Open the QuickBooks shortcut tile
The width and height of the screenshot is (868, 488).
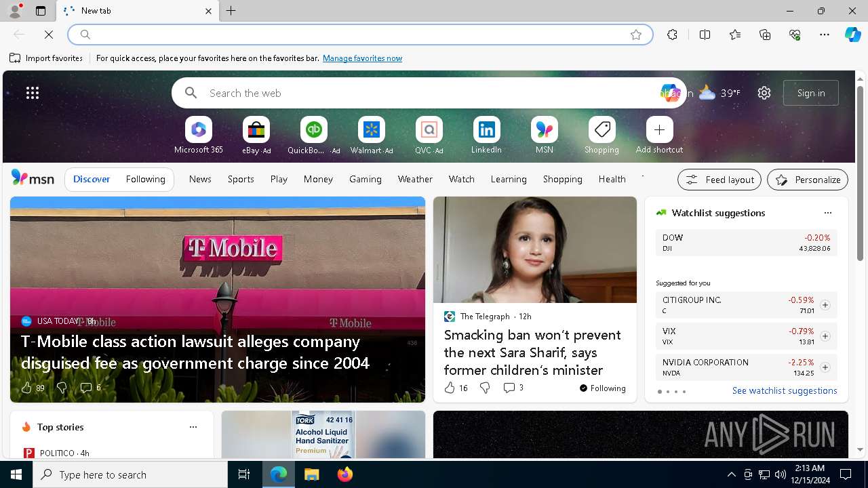[x=313, y=136]
